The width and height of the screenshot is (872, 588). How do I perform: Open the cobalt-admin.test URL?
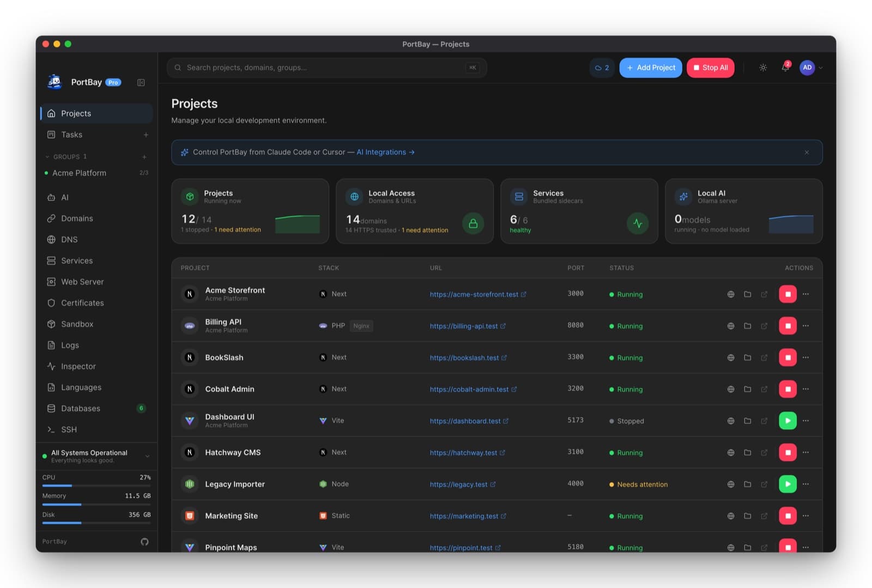[x=473, y=389]
